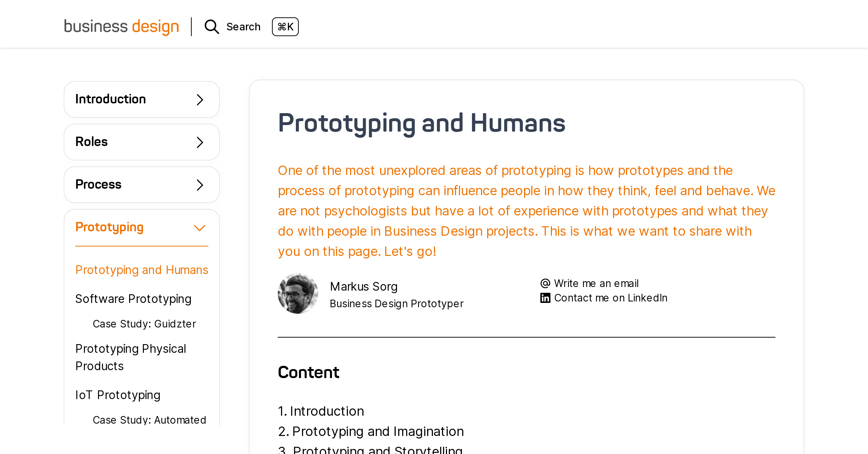
Task: Click Markus Sorg's profile photo
Action: (298, 293)
